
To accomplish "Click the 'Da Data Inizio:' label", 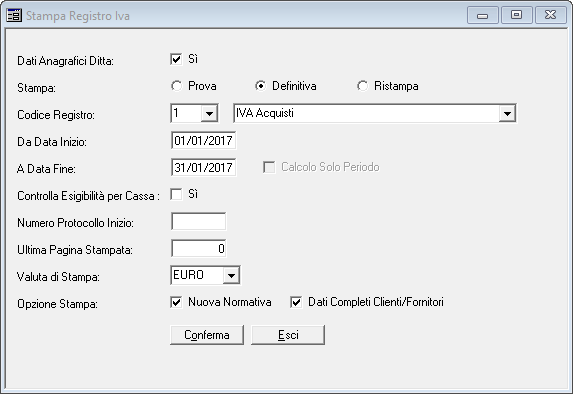I will (52, 142).
